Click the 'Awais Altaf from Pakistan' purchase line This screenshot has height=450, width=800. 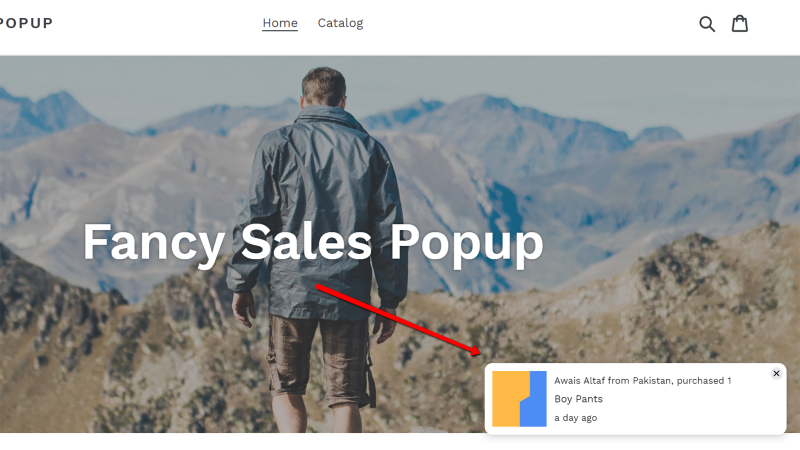click(642, 381)
